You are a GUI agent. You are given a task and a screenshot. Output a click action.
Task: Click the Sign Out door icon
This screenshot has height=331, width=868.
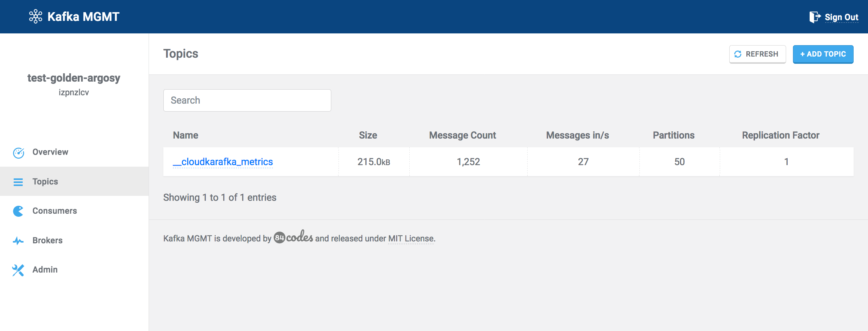(x=815, y=17)
